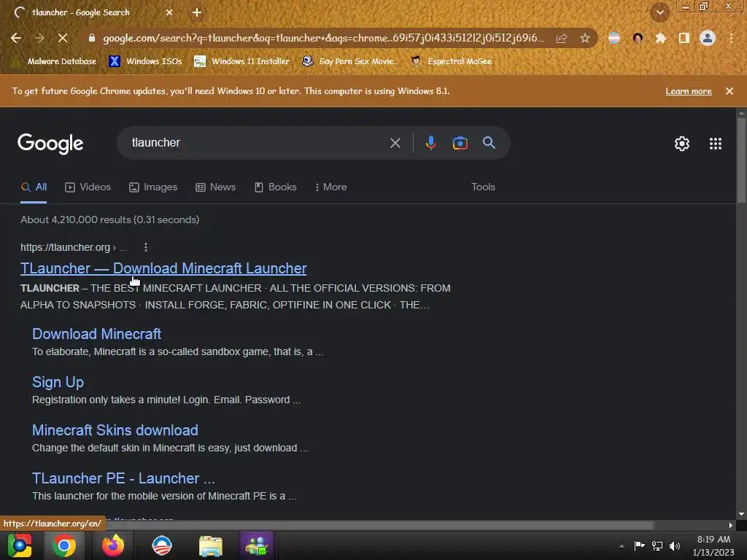Click Chrome icon in the taskbar
Screen dimensions: 747x560
click(x=64, y=545)
